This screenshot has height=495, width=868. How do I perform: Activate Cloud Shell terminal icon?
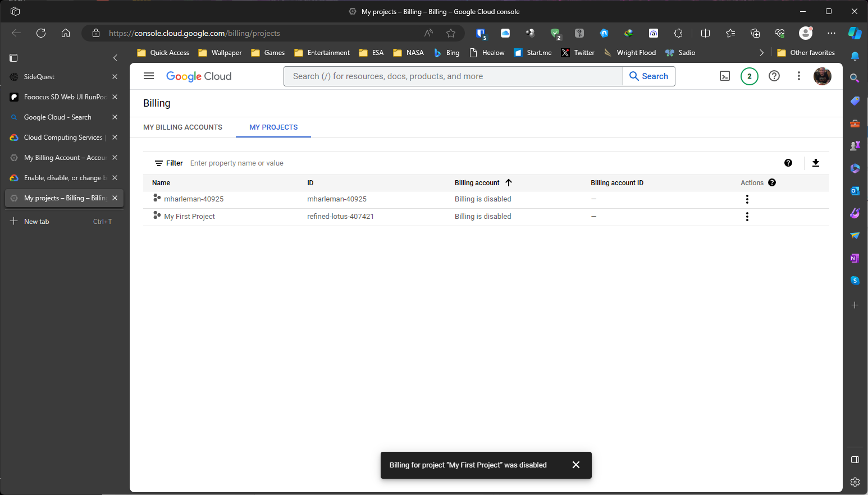(725, 76)
